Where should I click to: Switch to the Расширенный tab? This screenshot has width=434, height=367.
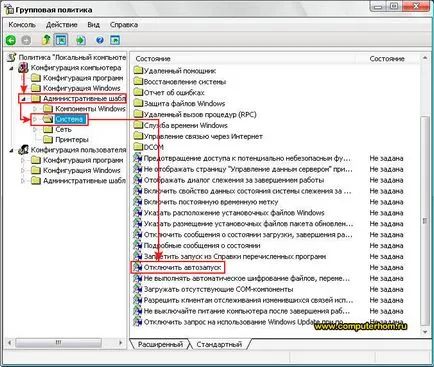[x=160, y=344]
